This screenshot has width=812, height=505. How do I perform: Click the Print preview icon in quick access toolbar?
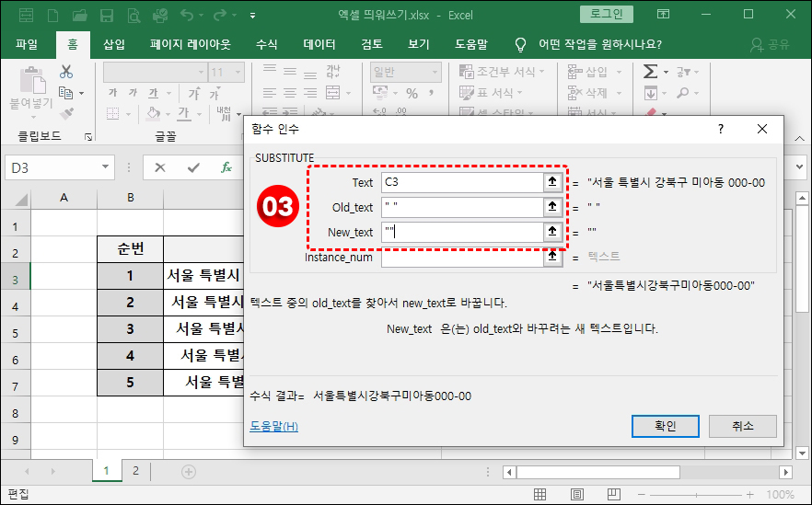(133, 15)
